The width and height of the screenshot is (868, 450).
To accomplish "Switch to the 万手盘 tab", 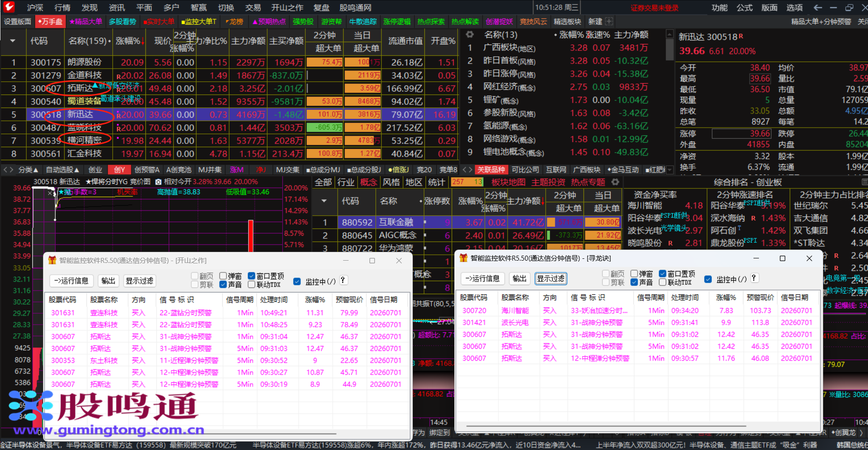I will click(50, 21).
